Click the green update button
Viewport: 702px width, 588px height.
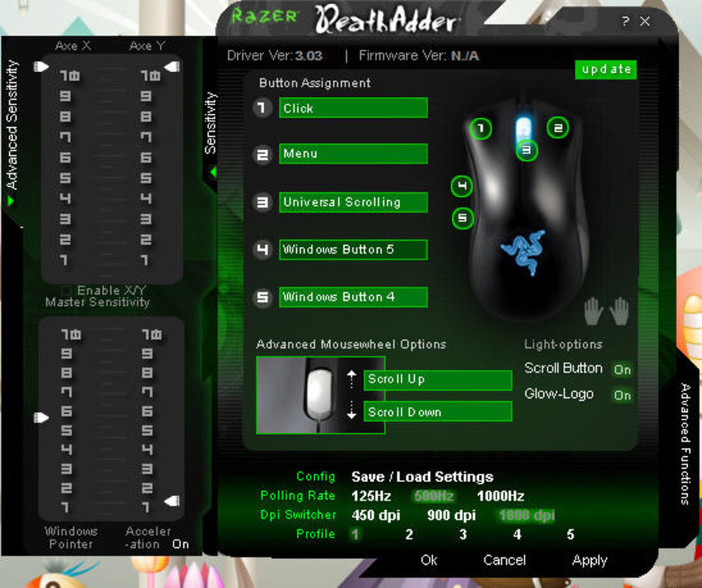[x=606, y=69]
